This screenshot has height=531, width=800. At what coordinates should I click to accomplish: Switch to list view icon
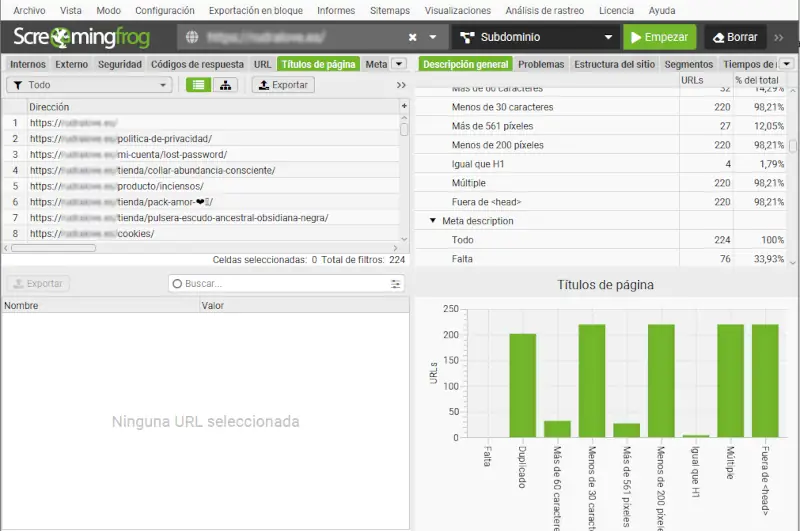(x=198, y=85)
